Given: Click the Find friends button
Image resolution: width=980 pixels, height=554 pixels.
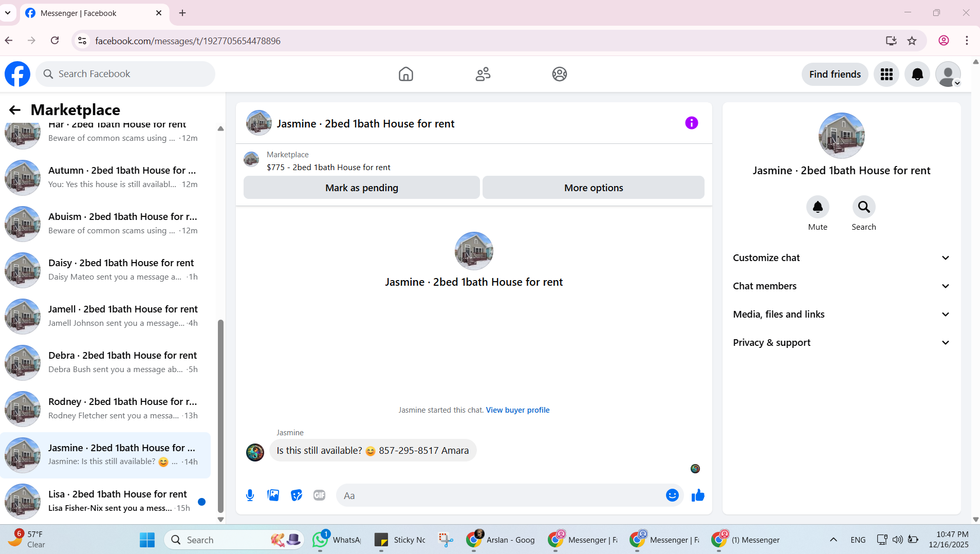Looking at the screenshot, I should (835, 75).
